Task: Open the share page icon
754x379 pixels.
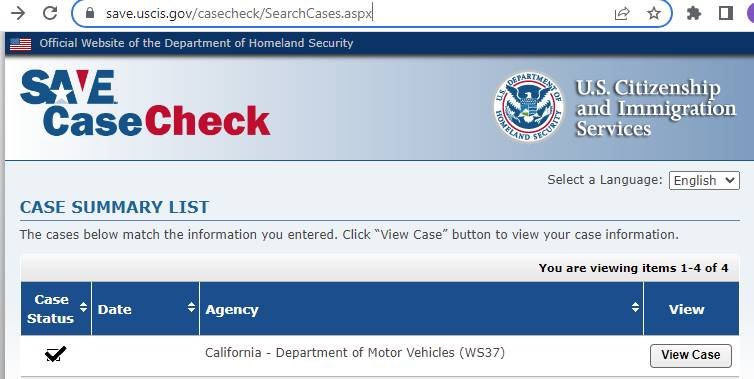Action: (x=622, y=13)
